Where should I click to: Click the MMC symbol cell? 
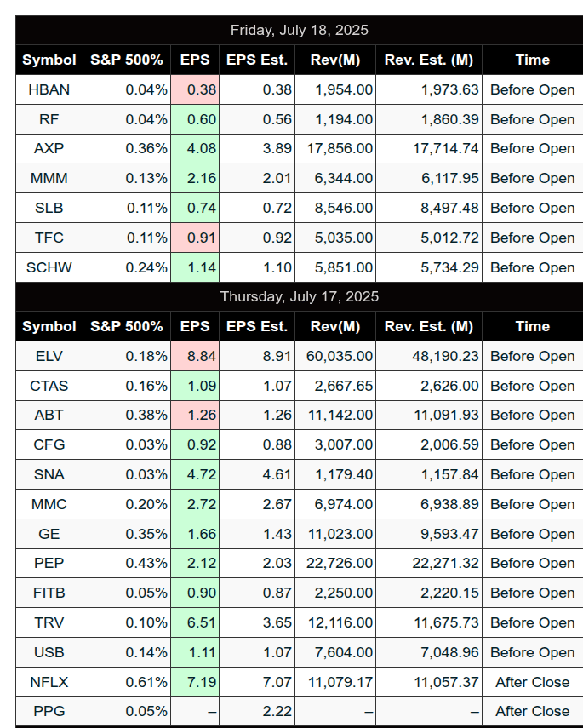point(49,504)
